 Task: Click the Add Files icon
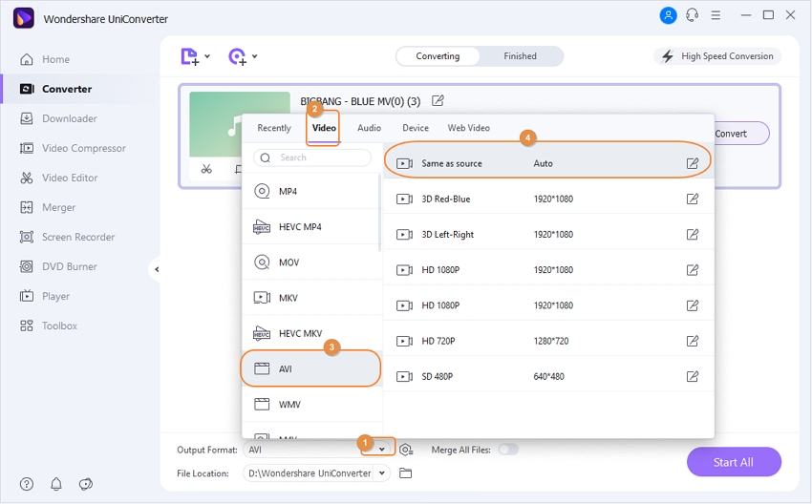pos(190,56)
